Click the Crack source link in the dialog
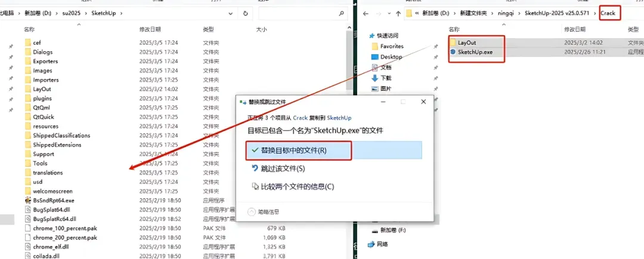Screen dimensions: 644x259 (x=299, y=118)
